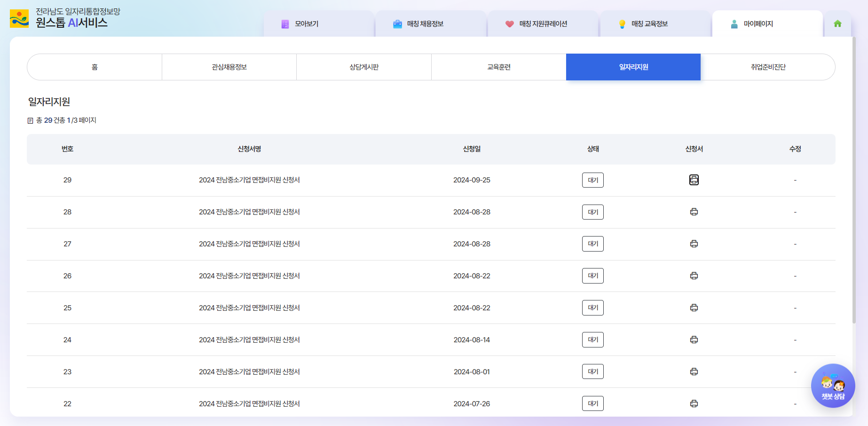Screen dimensions: 868x426
Task: Print application form for row 29
Action: [x=694, y=180]
